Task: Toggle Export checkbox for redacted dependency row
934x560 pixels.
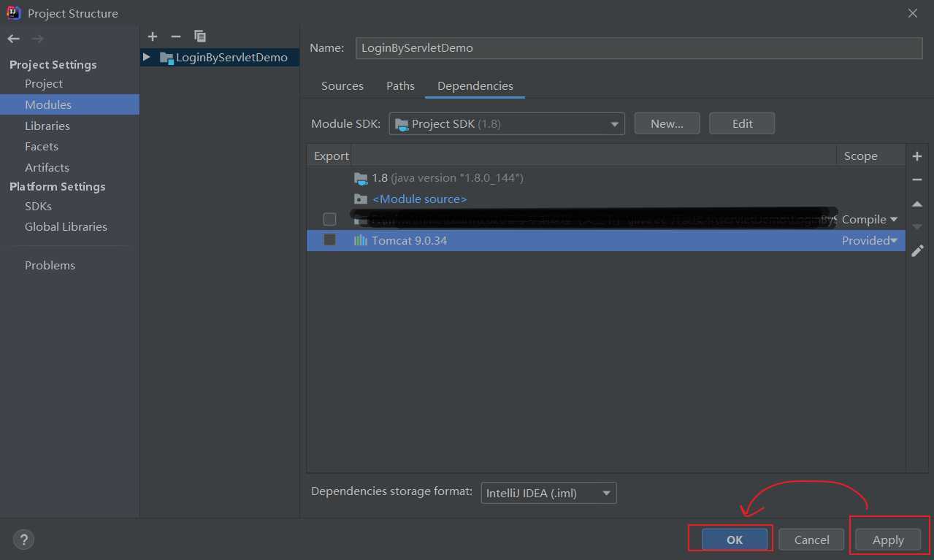Action: click(330, 219)
